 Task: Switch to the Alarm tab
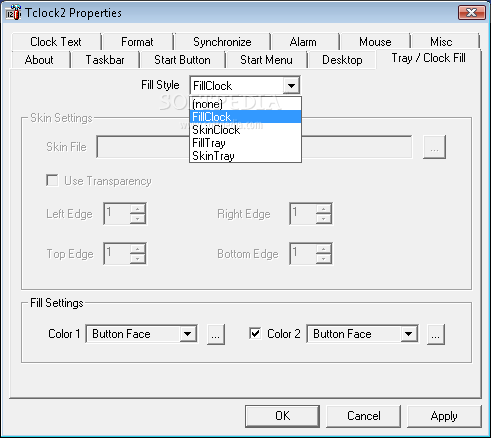point(303,42)
